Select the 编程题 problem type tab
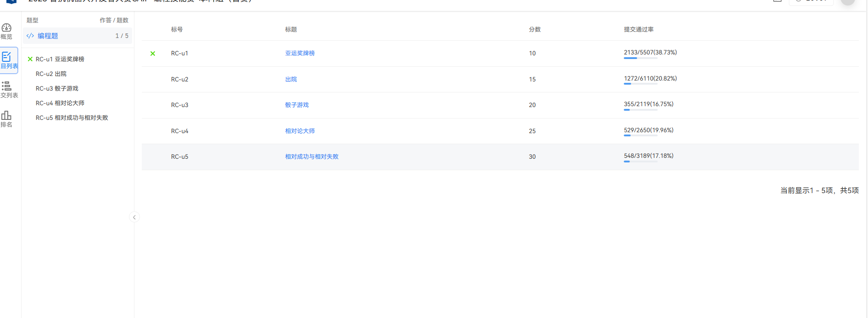 click(x=48, y=36)
